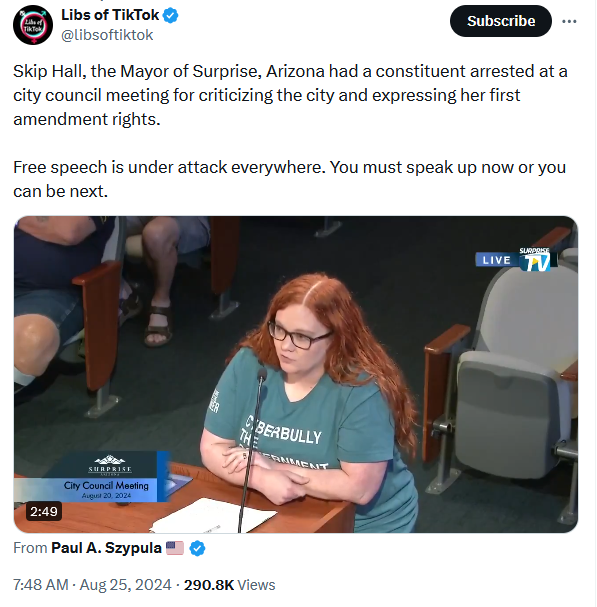View the 290.8K Views analytics
The height and width of the screenshot is (607, 597).
pyautogui.click(x=230, y=585)
